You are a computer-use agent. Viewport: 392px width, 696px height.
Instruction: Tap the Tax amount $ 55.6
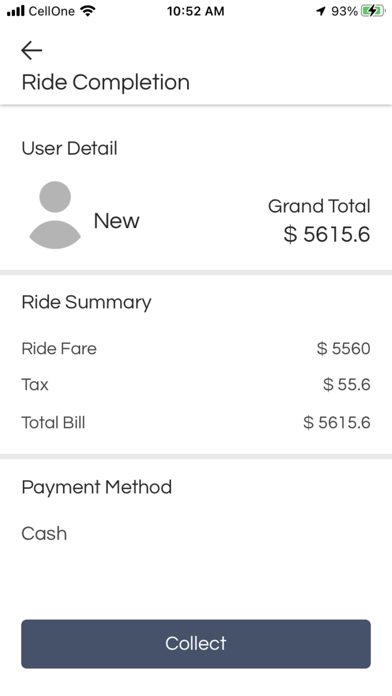[x=347, y=384]
